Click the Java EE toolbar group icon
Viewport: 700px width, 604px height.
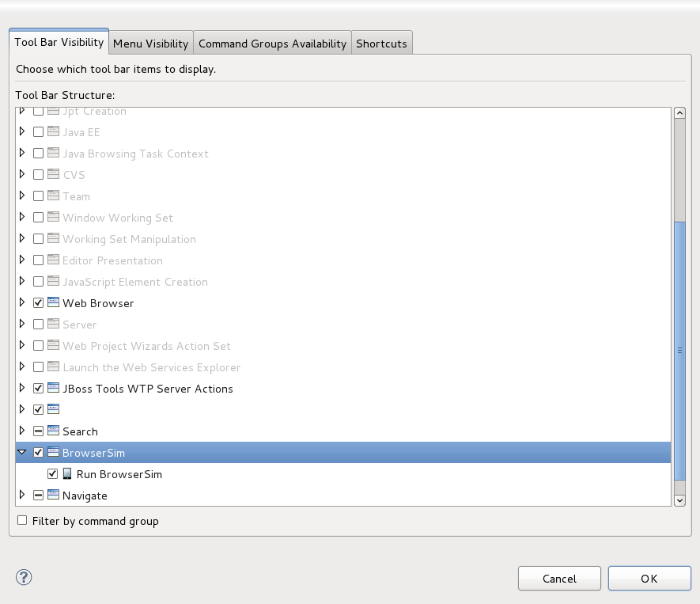[52, 132]
